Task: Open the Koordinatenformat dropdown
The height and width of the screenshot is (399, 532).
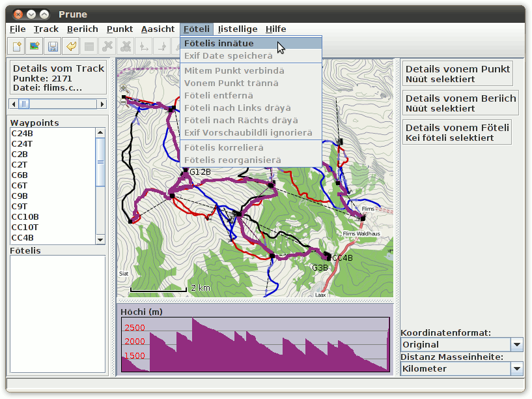Action: click(x=516, y=345)
